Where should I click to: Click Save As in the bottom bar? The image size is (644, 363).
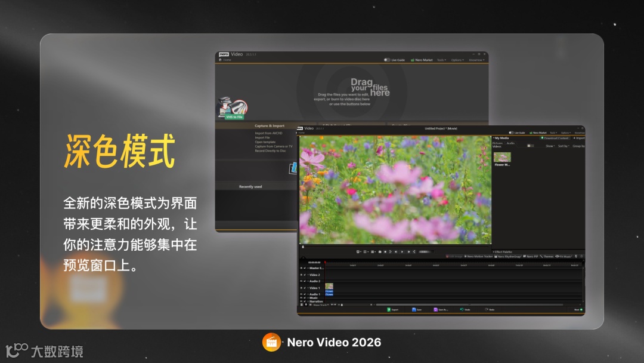point(441,309)
